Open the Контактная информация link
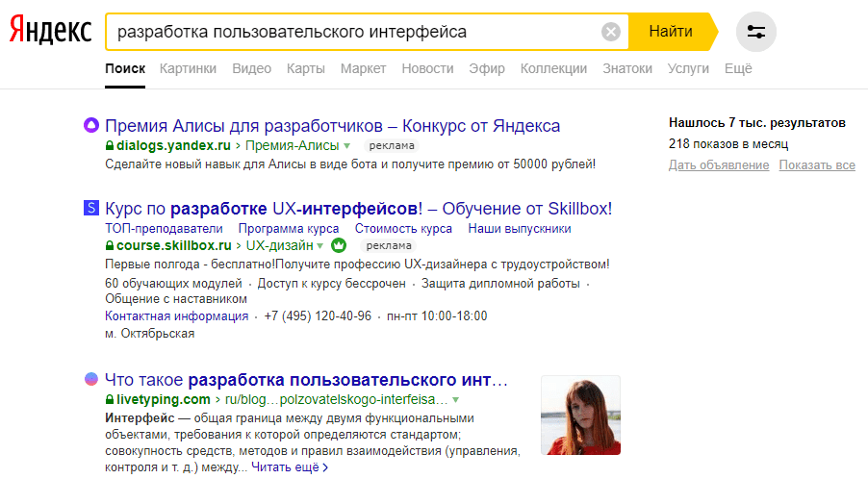The height and width of the screenshot is (479, 868). 177,315
